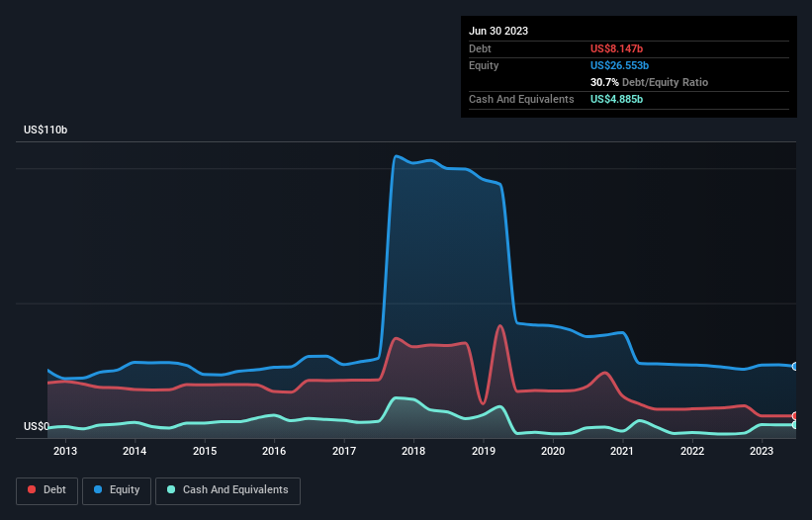This screenshot has width=812, height=520.
Task: Click the US$26.553b equity value
Action: (x=619, y=65)
